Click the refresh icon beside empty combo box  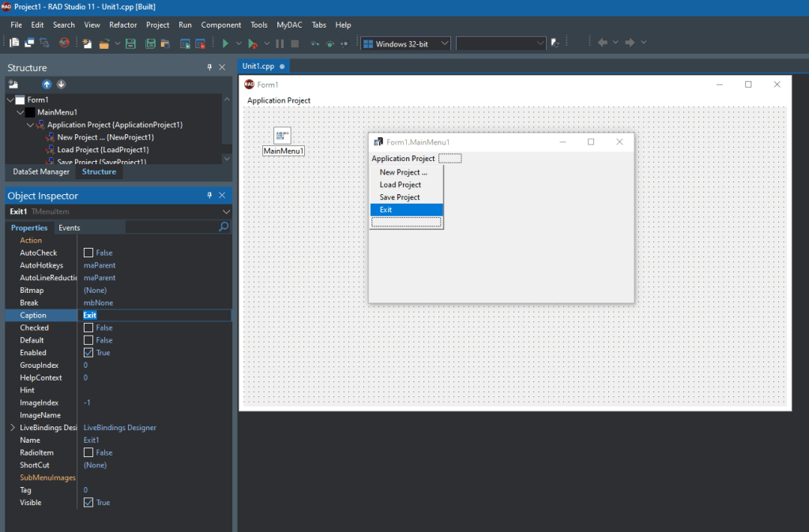[x=555, y=43]
